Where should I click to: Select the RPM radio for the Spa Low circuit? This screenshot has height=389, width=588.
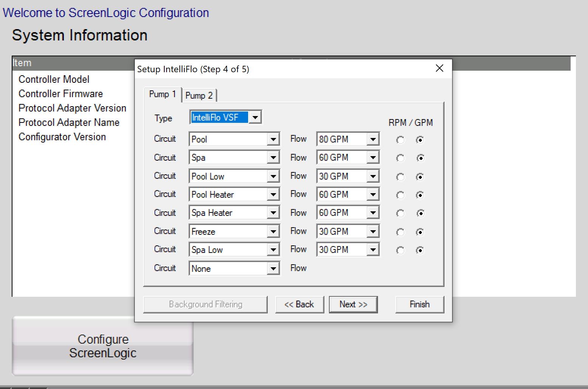click(x=400, y=250)
